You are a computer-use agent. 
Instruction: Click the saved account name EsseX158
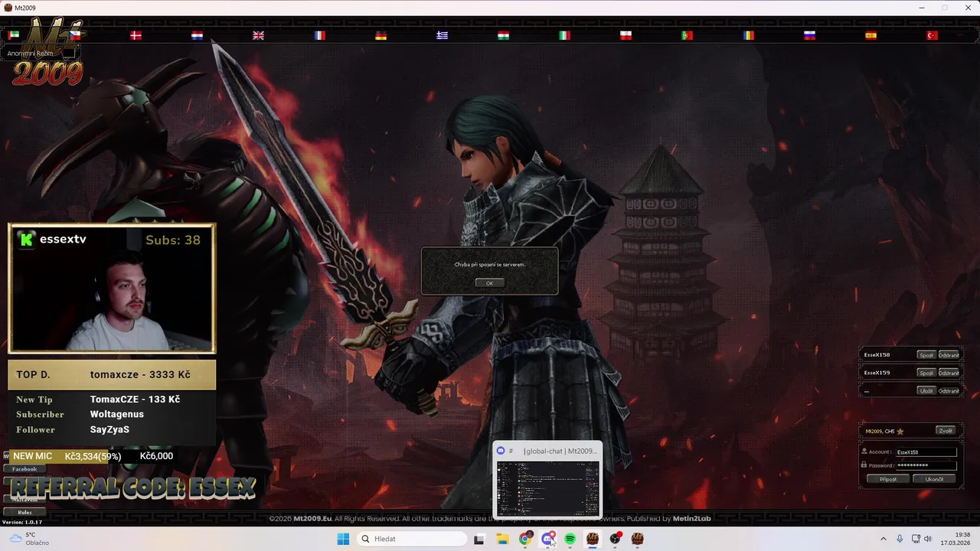(x=877, y=355)
